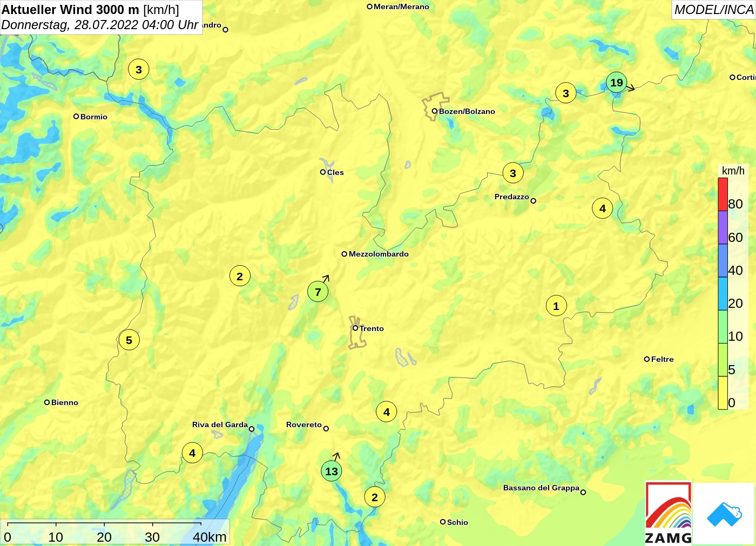Click the wind marker 3 above Predazzo
Screen dimensions: 756x546
(513, 173)
